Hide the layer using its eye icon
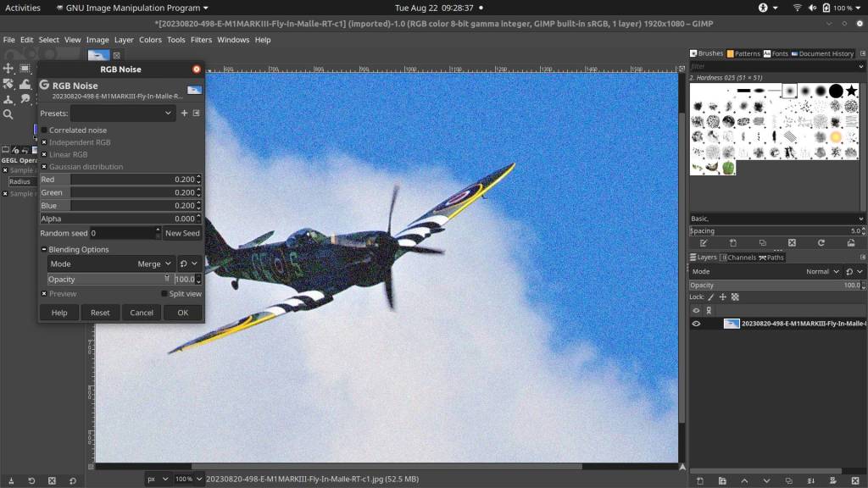 (697, 324)
